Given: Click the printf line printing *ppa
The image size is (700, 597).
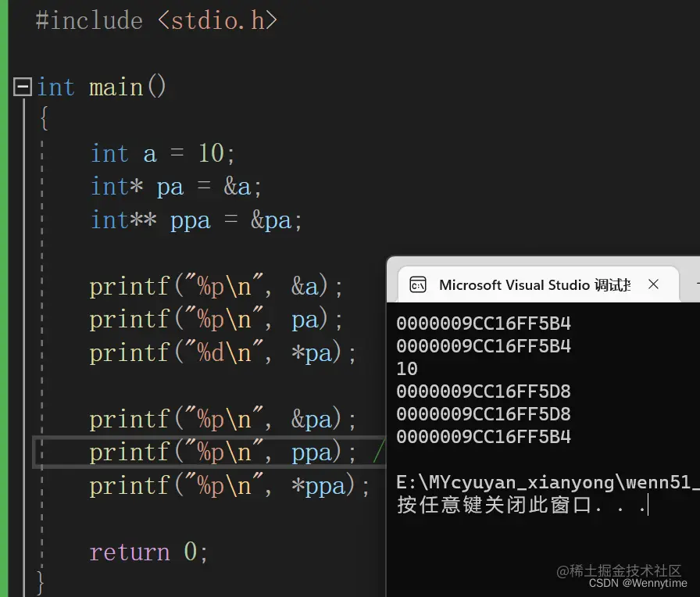Looking at the screenshot, I should click(229, 485).
